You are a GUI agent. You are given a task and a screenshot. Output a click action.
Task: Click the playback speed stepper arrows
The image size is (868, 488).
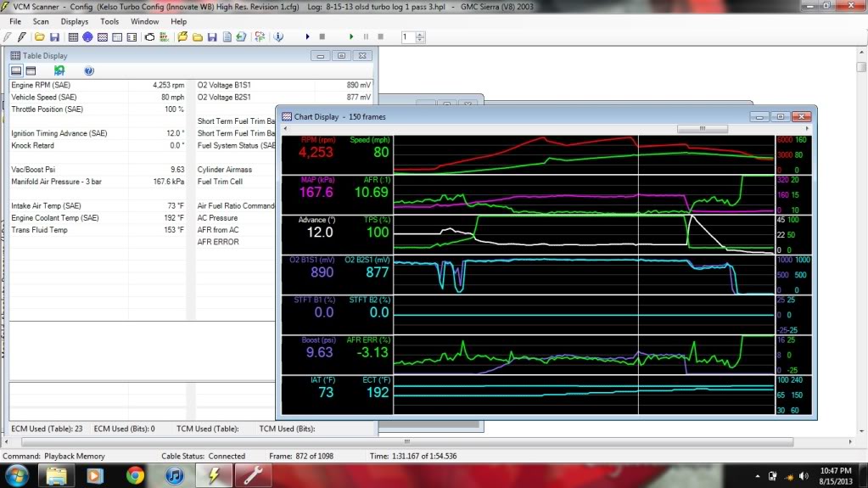point(420,37)
